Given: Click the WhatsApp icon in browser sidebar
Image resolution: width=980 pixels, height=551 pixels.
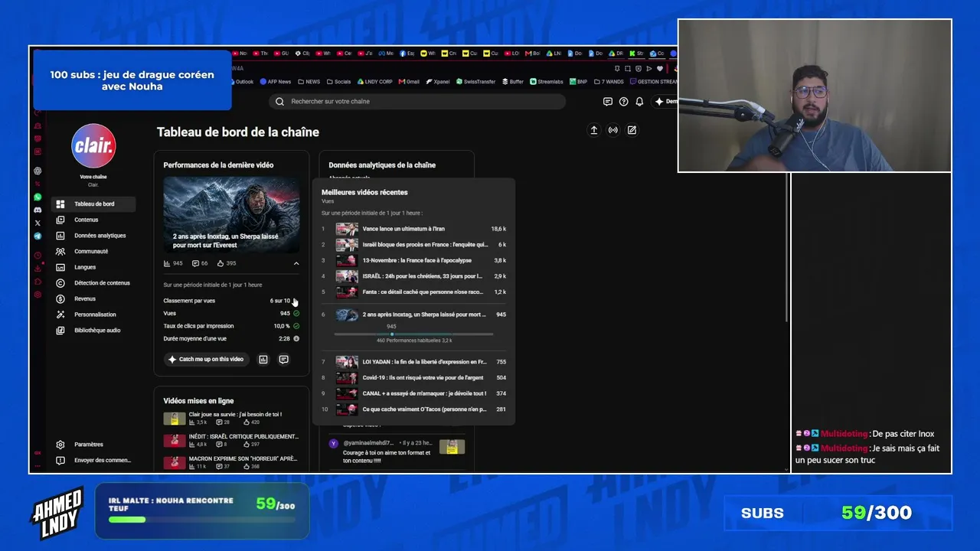Looking at the screenshot, I should pos(38,197).
